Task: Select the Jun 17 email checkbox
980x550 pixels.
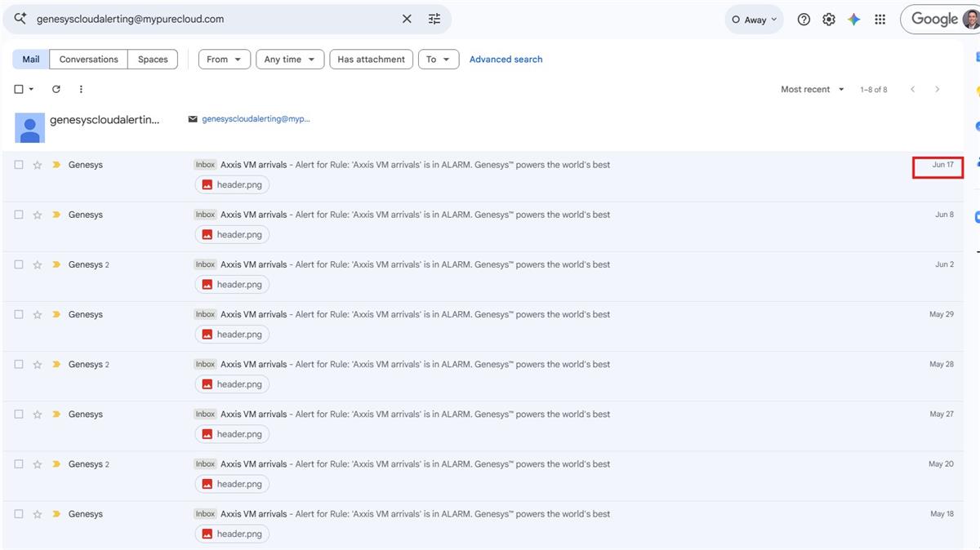Action: pyautogui.click(x=19, y=165)
